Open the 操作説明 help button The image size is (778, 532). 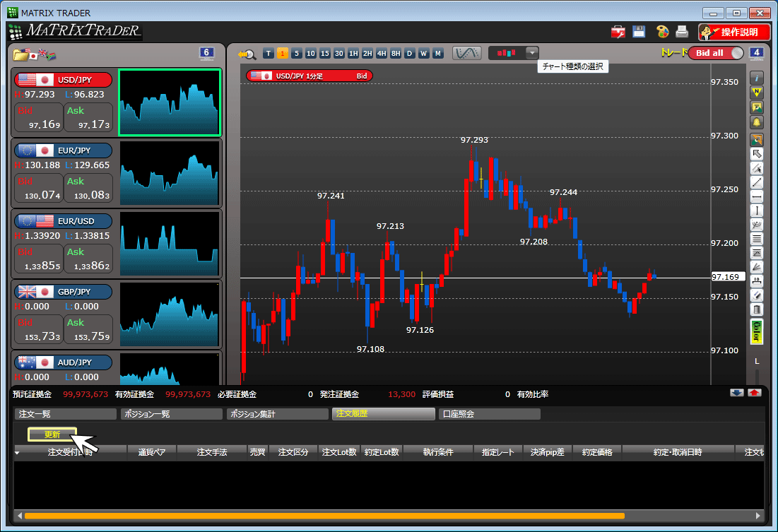click(x=734, y=32)
